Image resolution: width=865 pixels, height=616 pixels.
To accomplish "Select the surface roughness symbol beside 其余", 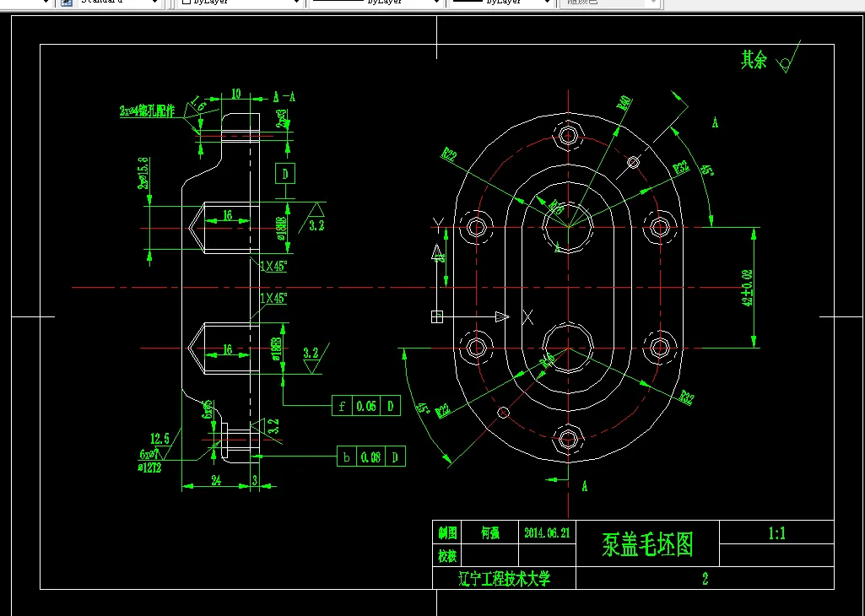I will (x=788, y=57).
